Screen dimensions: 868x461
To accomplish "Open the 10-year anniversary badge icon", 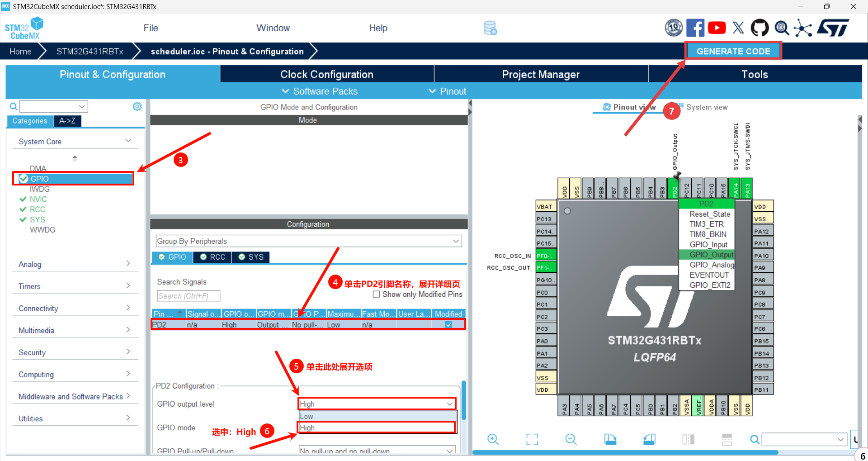I will pyautogui.click(x=674, y=28).
